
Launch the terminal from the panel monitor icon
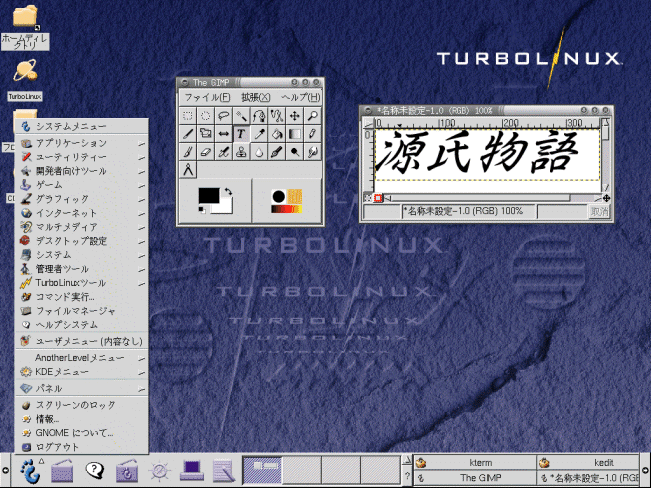pyautogui.click(x=191, y=470)
